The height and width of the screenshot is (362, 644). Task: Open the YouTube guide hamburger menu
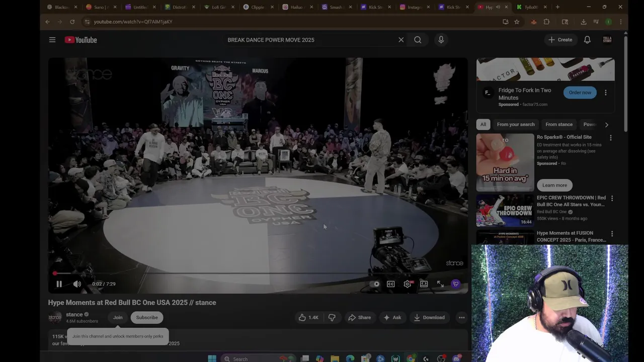pyautogui.click(x=52, y=40)
